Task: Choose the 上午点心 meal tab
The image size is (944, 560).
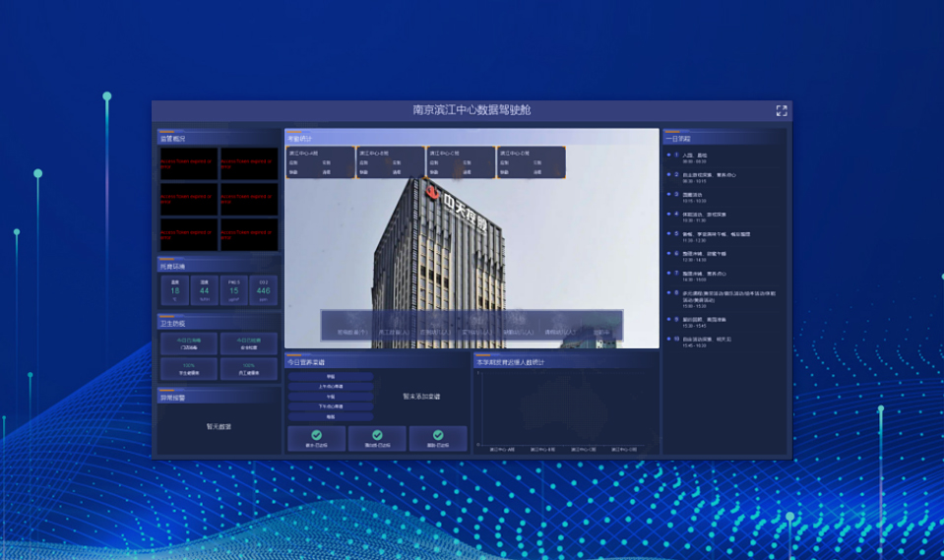Action: [331, 387]
